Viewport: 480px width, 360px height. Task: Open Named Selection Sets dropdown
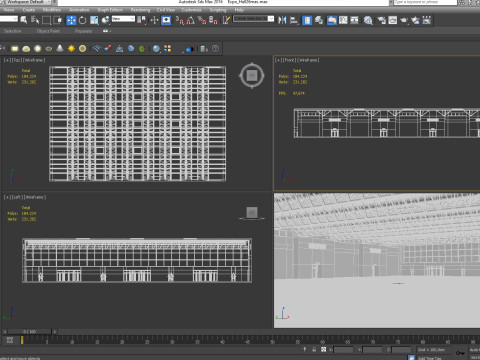253,19
